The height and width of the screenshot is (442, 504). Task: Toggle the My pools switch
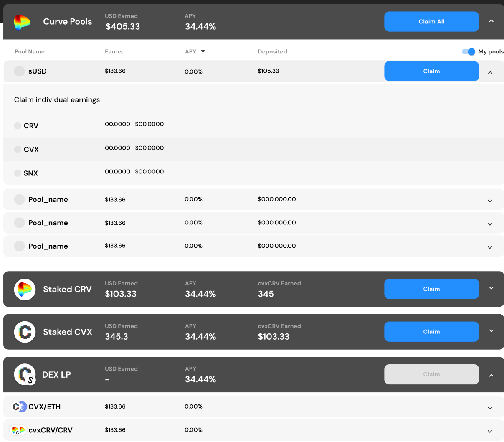[x=468, y=52]
